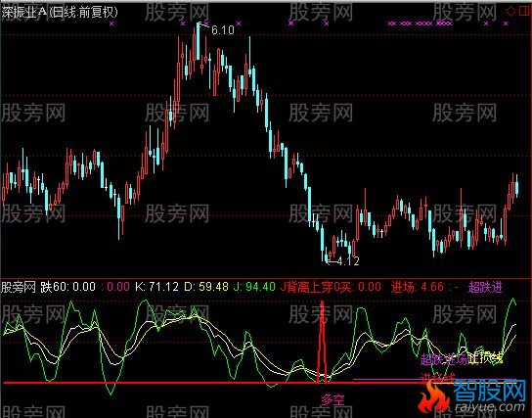Click the red square window icon at top-right
Screen dimensions: 532x418
pos(524,12)
